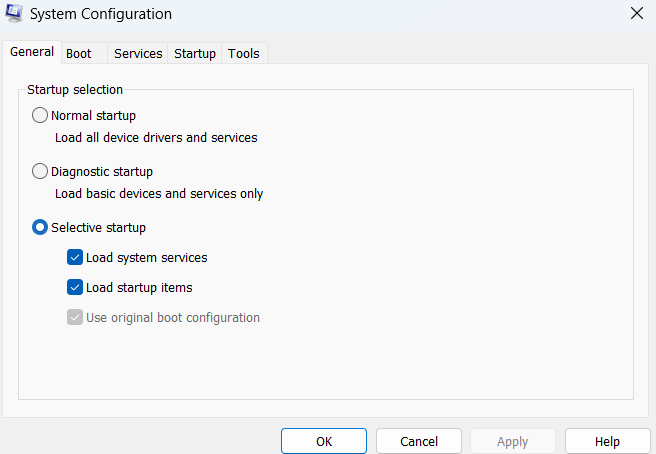Click the System Configuration title bar icon
This screenshot has height=454, width=656.
(x=15, y=14)
